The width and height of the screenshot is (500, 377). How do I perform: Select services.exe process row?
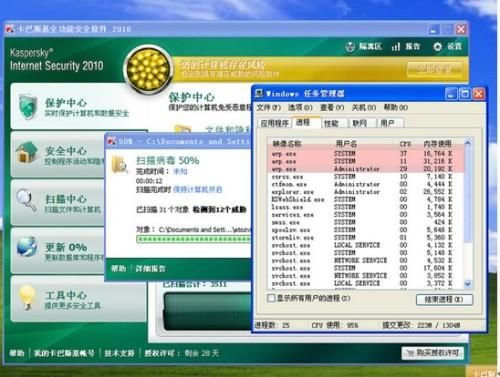coord(366,215)
